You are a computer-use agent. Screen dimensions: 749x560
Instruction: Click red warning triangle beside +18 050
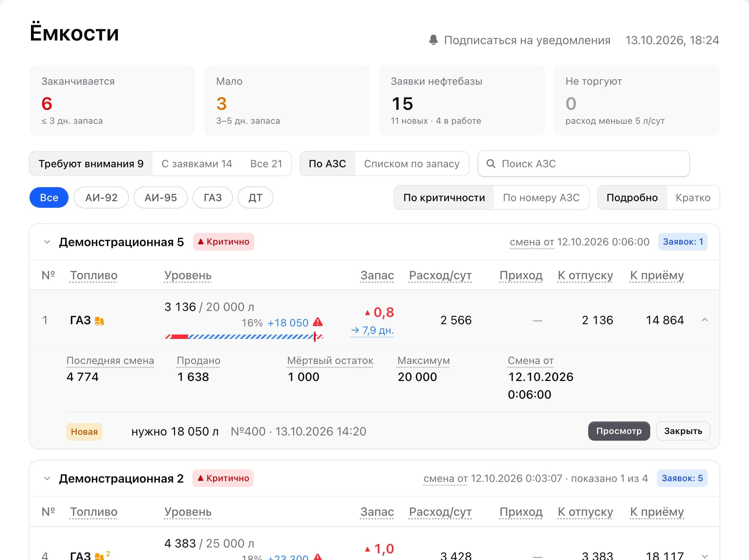(318, 322)
